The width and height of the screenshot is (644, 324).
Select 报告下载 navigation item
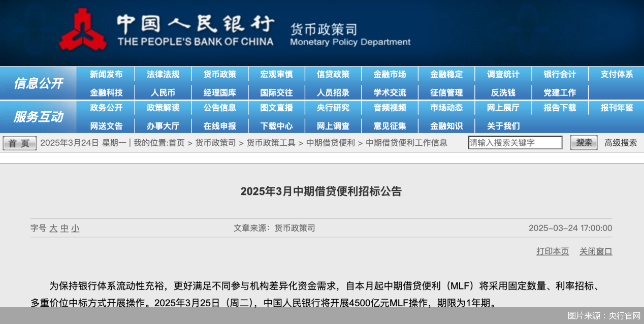point(560,108)
